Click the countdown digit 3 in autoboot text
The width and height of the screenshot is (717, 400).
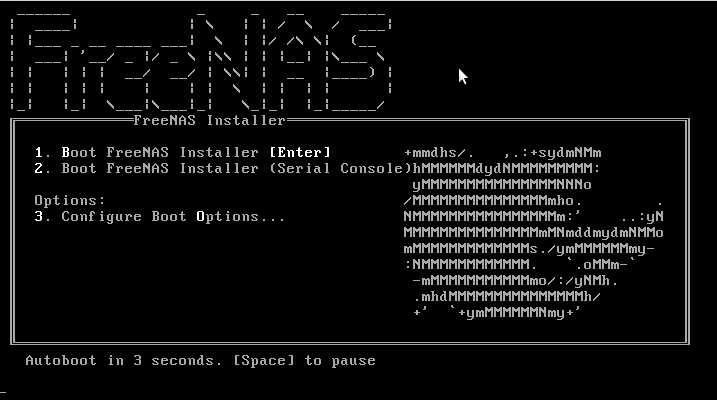tap(138, 361)
